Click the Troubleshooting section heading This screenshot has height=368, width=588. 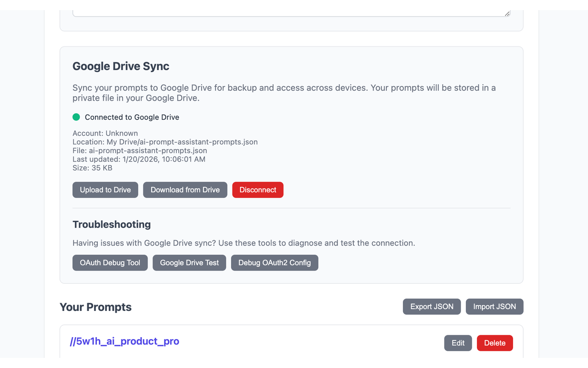[112, 224]
